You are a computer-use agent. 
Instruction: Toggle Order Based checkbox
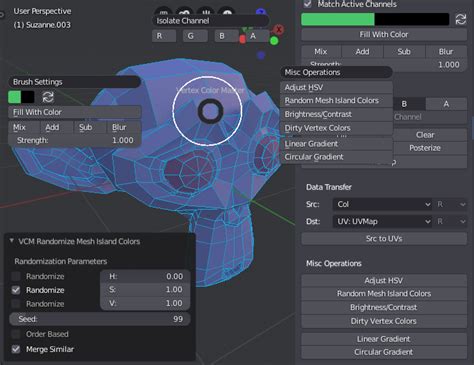click(x=16, y=334)
